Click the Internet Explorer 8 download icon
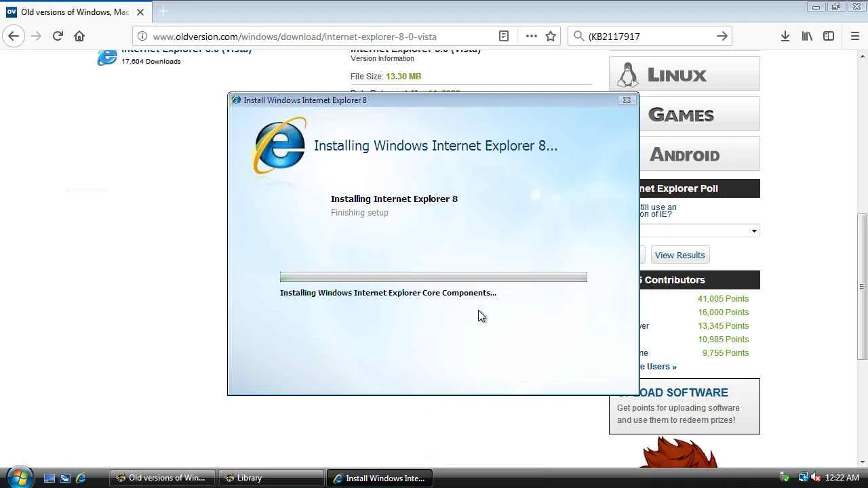This screenshot has width=868, height=488. 107,58
